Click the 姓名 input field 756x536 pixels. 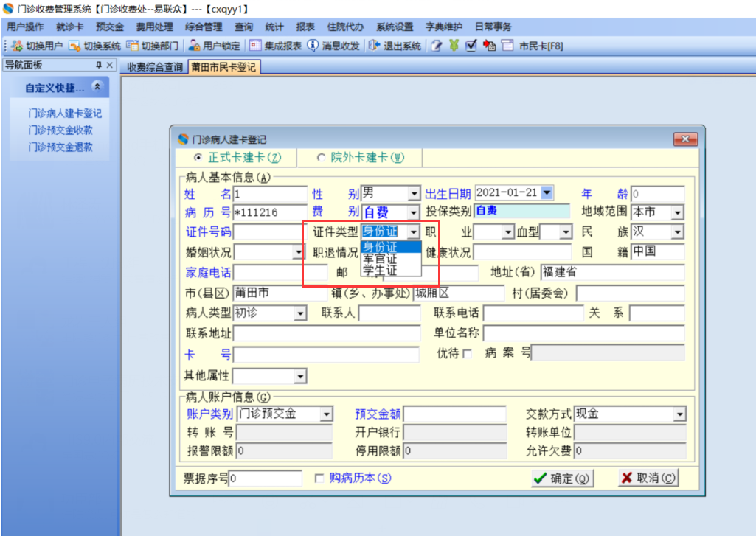pyautogui.click(x=270, y=194)
